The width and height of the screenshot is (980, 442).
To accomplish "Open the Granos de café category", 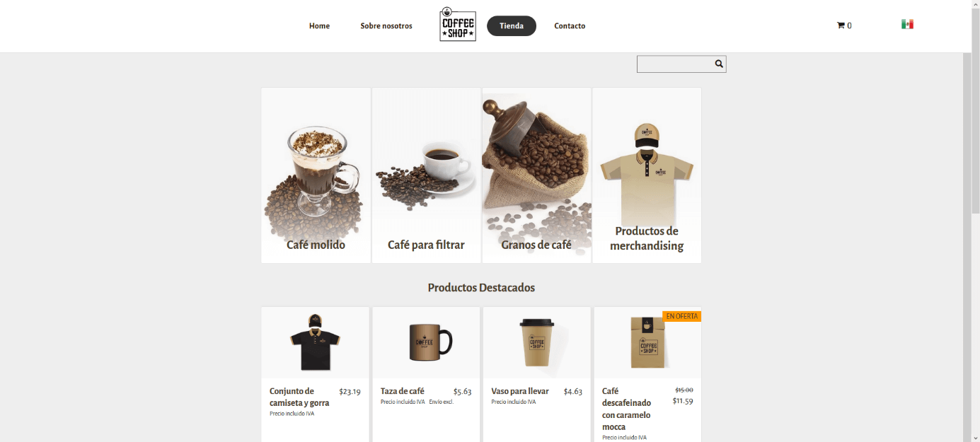I will point(536,175).
